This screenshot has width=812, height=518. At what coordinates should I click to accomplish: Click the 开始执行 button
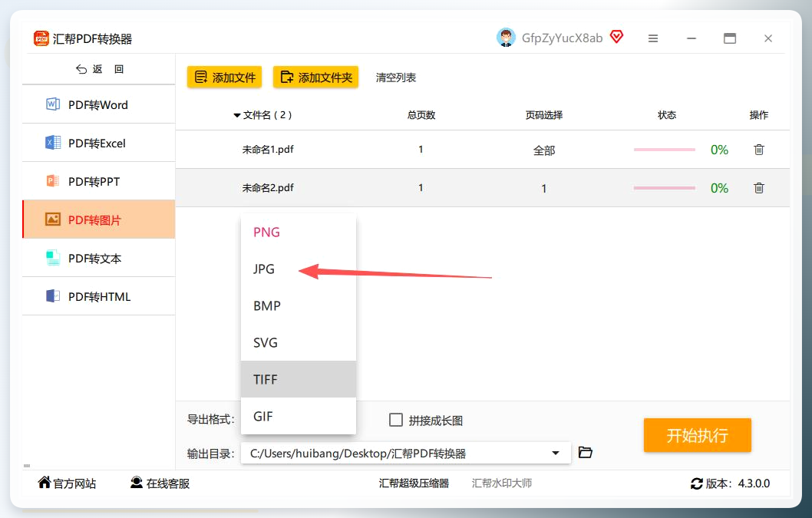697,435
